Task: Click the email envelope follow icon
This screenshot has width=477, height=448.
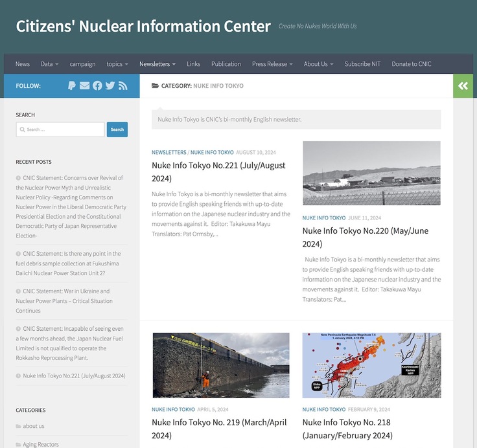Action: click(84, 85)
